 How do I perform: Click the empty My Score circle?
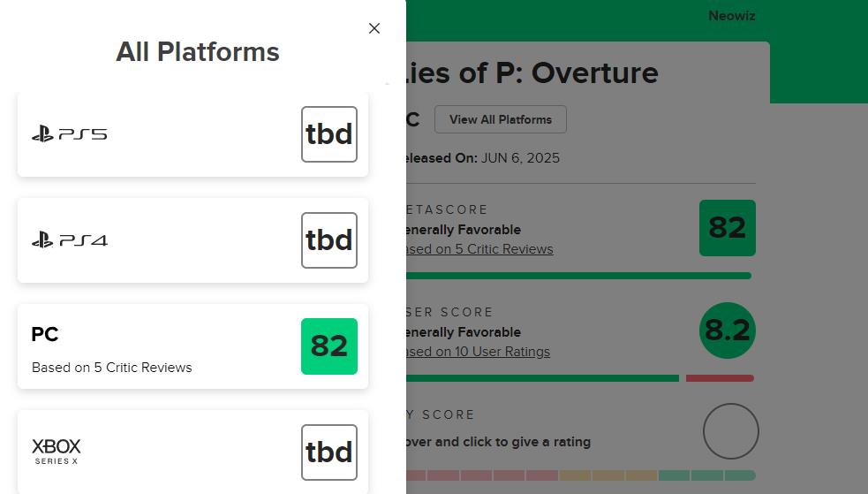731,431
